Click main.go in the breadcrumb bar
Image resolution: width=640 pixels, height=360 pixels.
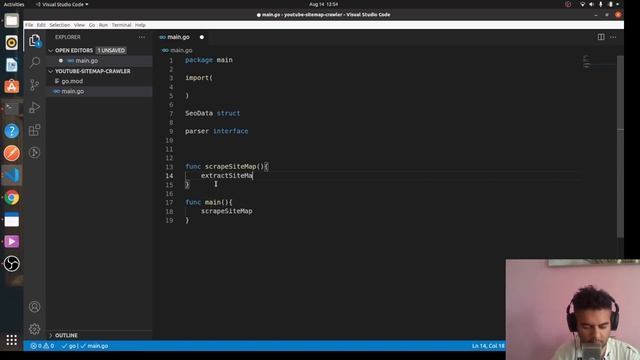(x=181, y=51)
